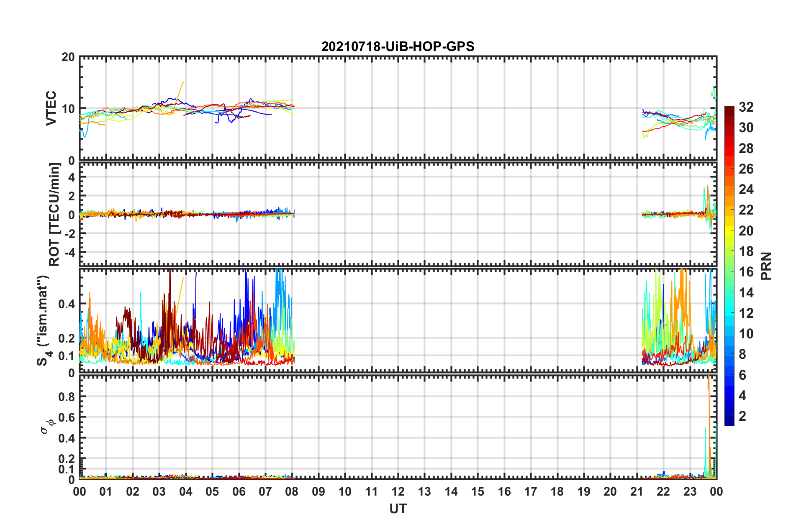Click the PRN colorbar tick label 10

746,333
